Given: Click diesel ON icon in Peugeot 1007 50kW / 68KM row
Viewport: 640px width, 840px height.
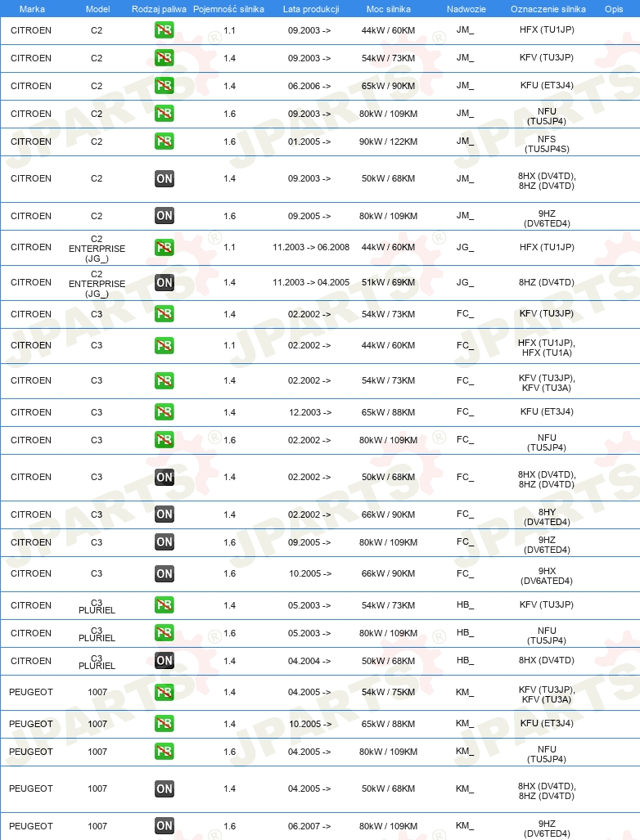Looking at the screenshot, I should (x=164, y=788).
